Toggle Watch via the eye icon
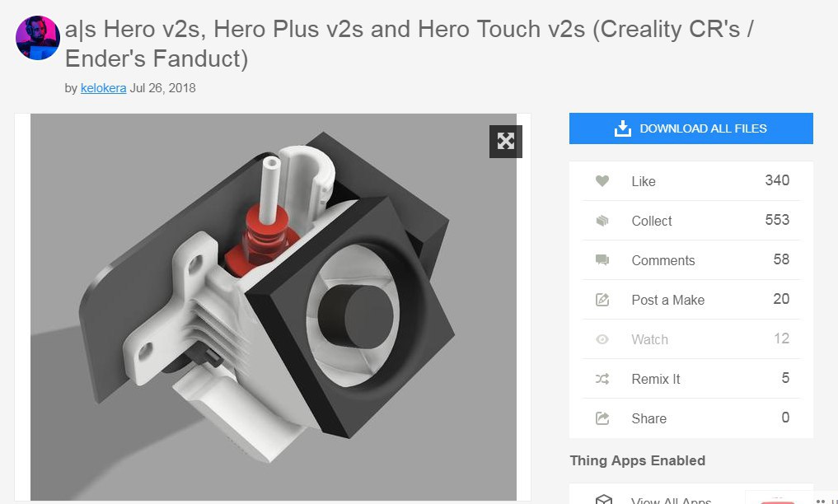Viewport: 838px width, 504px height. click(x=602, y=339)
